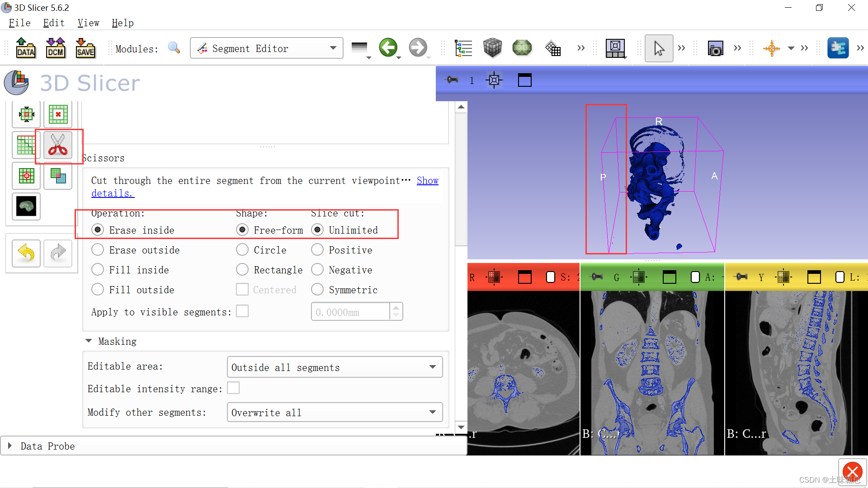This screenshot has width=868, height=488.
Task: Choose the Circle shape option
Action: (x=242, y=250)
